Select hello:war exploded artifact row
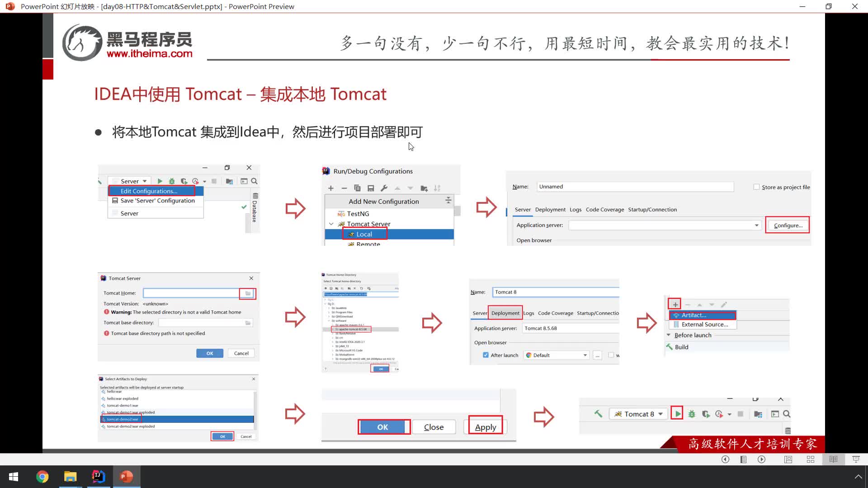 pos(177,399)
